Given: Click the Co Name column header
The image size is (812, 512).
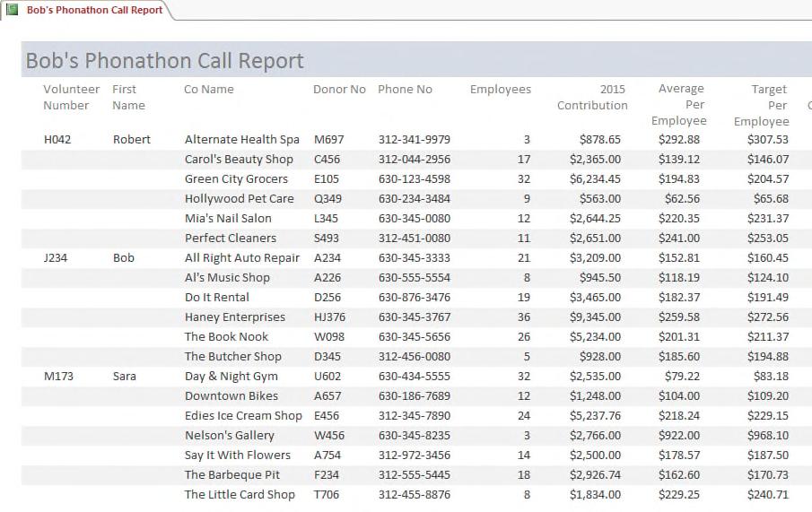Looking at the screenshot, I should point(209,89).
